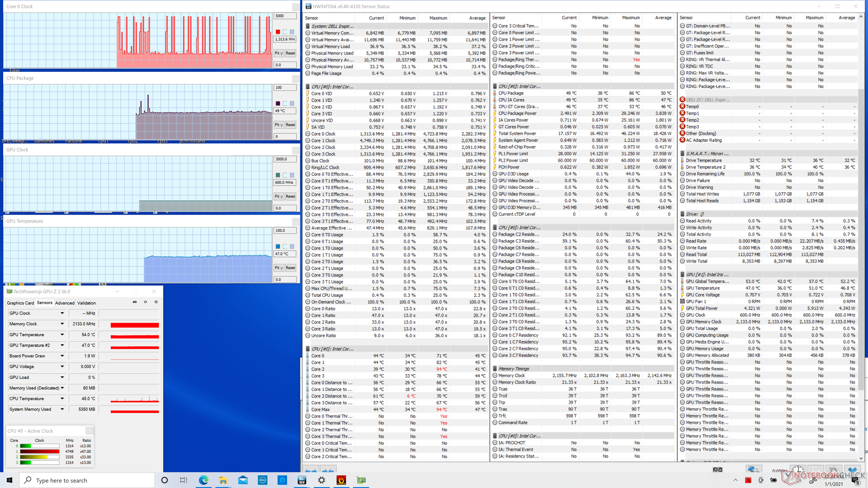Select Bus Clock row in HWiNFO
This screenshot has width=868, height=488.
[396, 161]
